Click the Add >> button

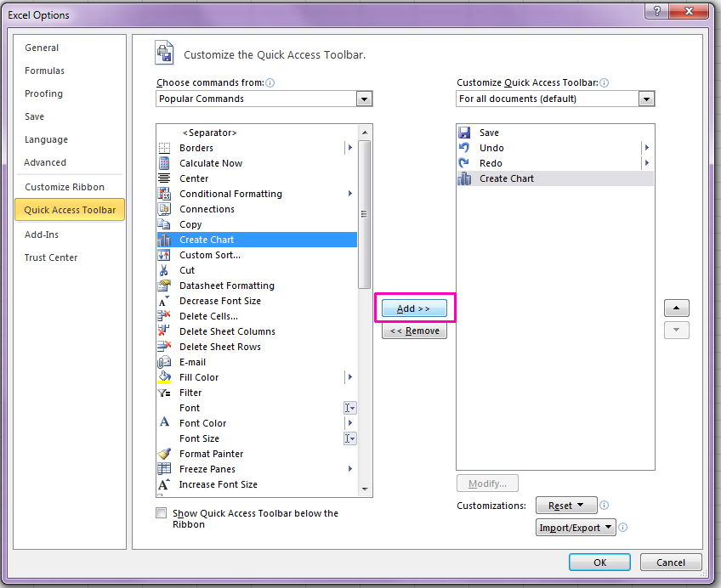coord(414,308)
